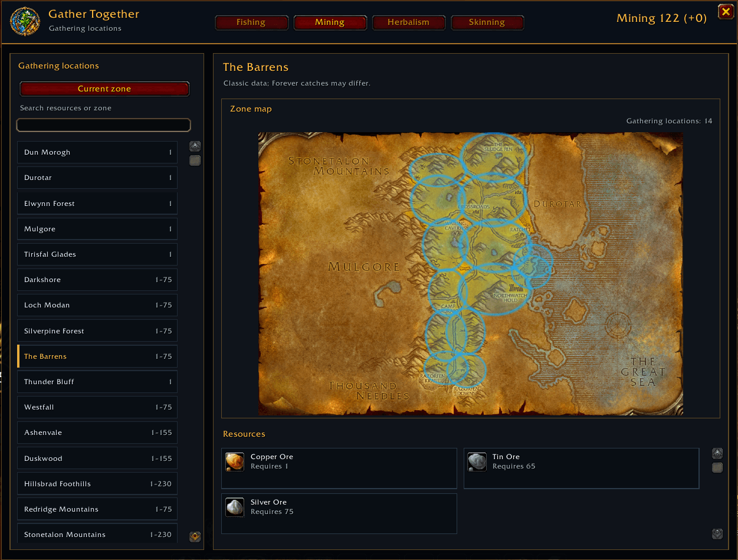Click the zone list scroll-up arrow icon
This screenshot has height=560, width=738.
[195, 146]
